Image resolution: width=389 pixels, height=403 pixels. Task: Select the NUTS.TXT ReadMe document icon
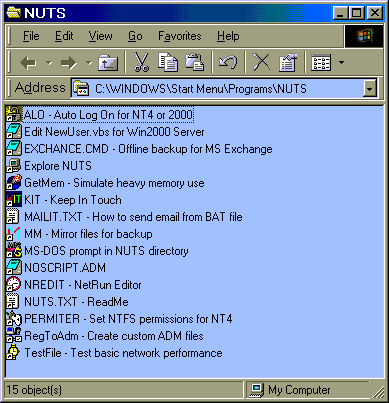[x=14, y=301]
